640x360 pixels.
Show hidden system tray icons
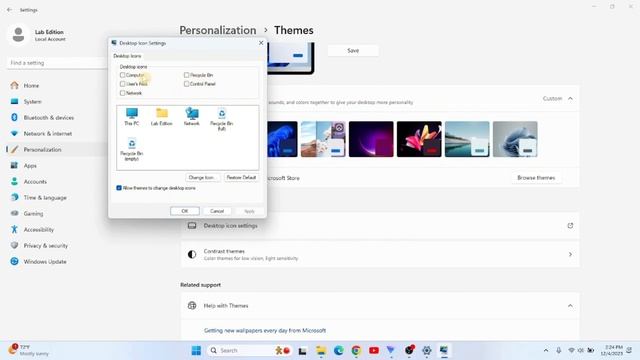click(x=546, y=350)
